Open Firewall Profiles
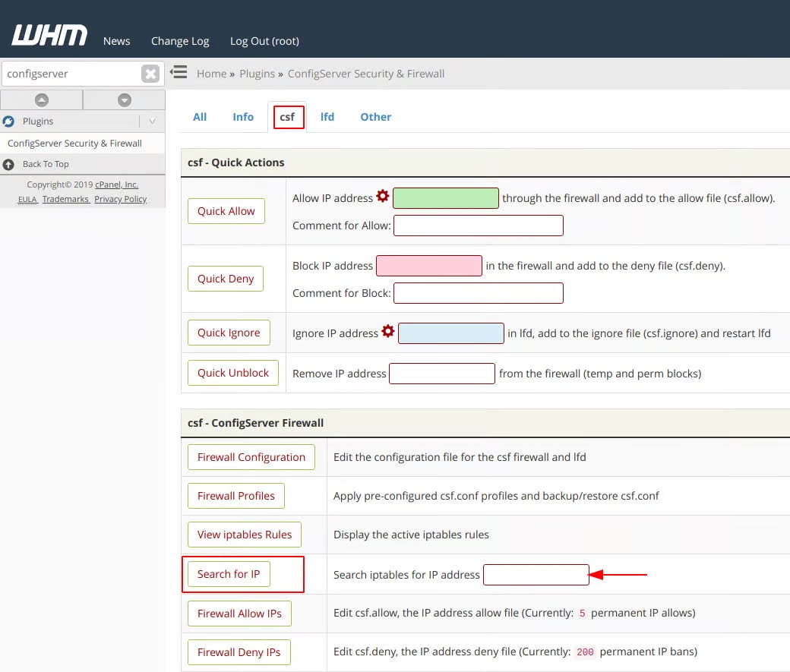Image resolution: width=790 pixels, height=672 pixels. tap(235, 496)
